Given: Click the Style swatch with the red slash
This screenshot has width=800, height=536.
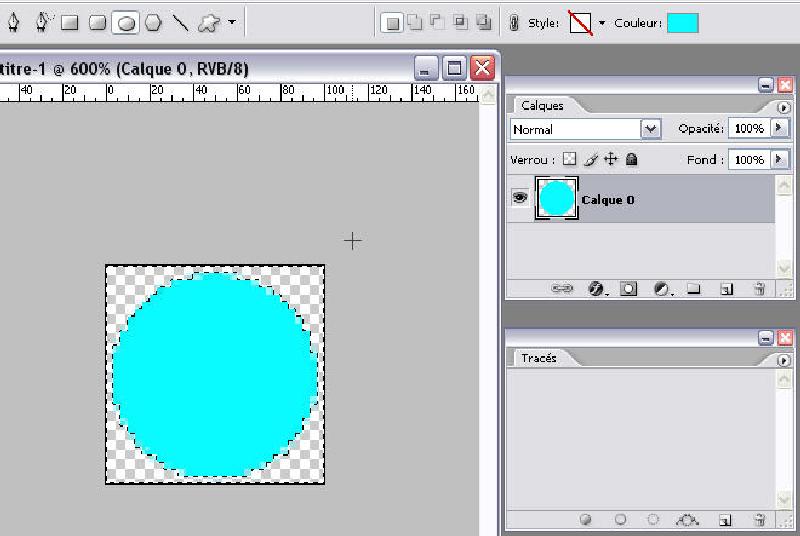Looking at the screenshot, I should pyautogui.click(x=581, y=23).
